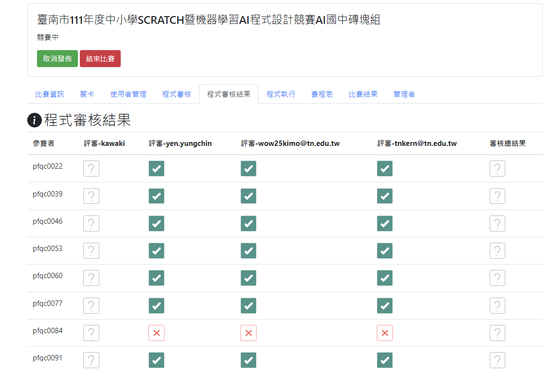Image resolution: width=553 pixels, height=392 pixels.
Task: Open the 使用者管理 tab
Action: point(128,94)
